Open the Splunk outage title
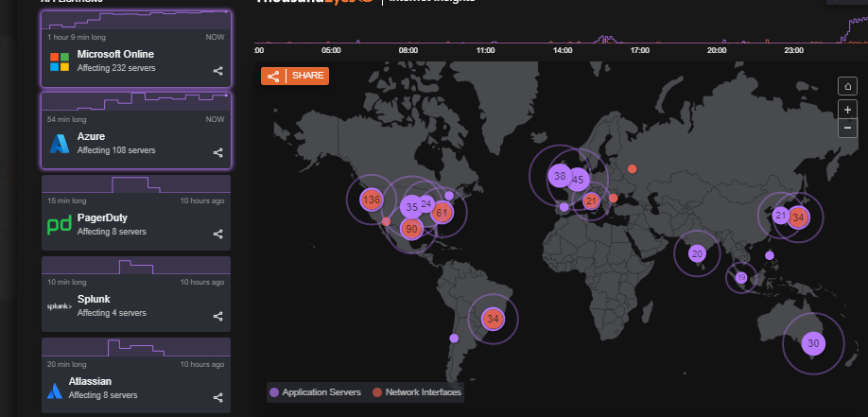Viewport: 868px width, 417px height. click(94, 299)
